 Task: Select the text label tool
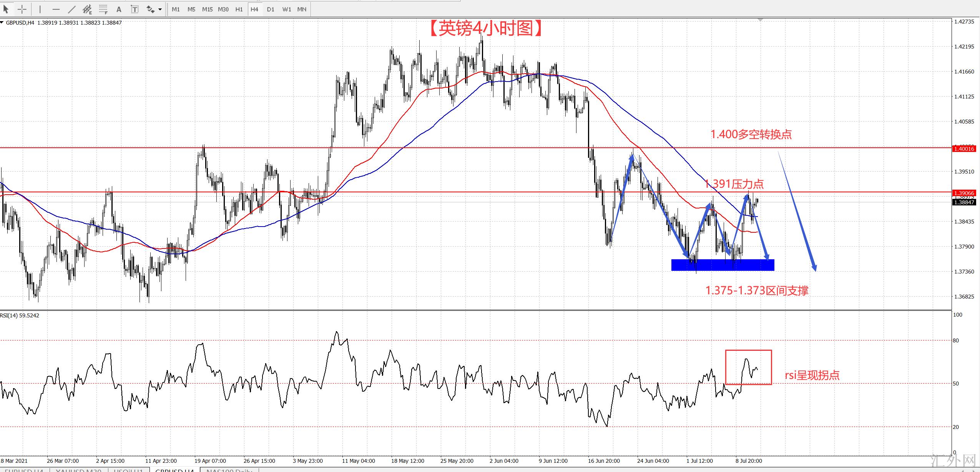(x=135, y=9)
